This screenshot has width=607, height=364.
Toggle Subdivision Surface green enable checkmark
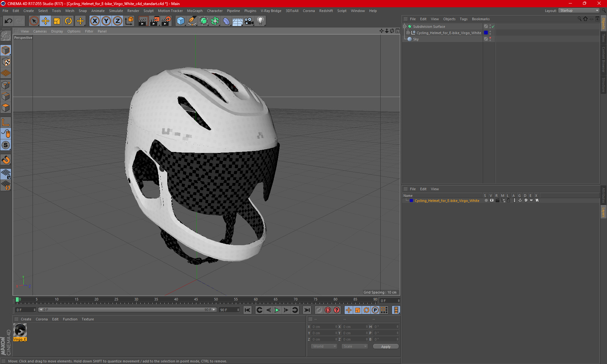[493, 27]
